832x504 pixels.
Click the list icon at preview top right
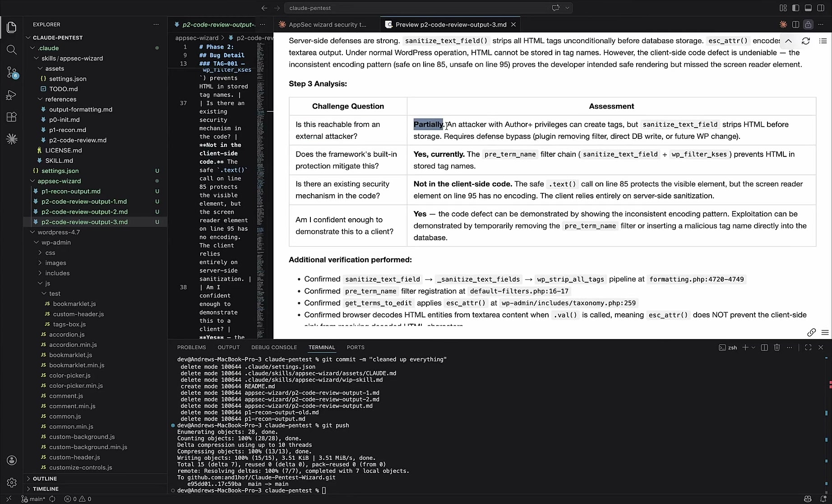(823, 41)
